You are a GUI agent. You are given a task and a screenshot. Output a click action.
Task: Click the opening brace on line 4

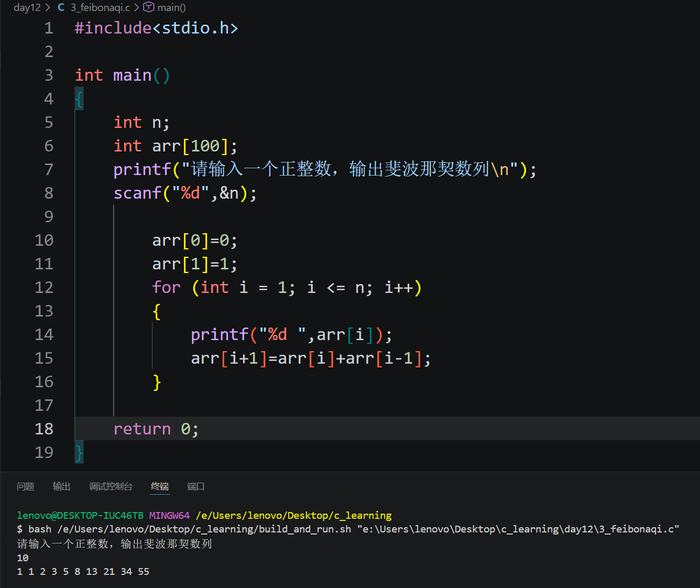[x=79, y=99]
